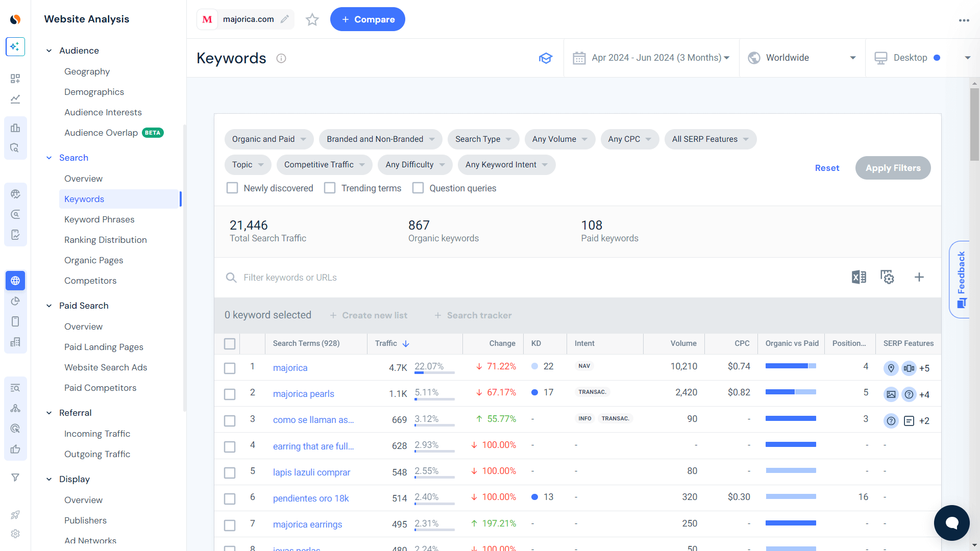The height and width of the screenshot is (551, 980).
Task: Click the calendar icon in date selector
Action: click(579, 58)
